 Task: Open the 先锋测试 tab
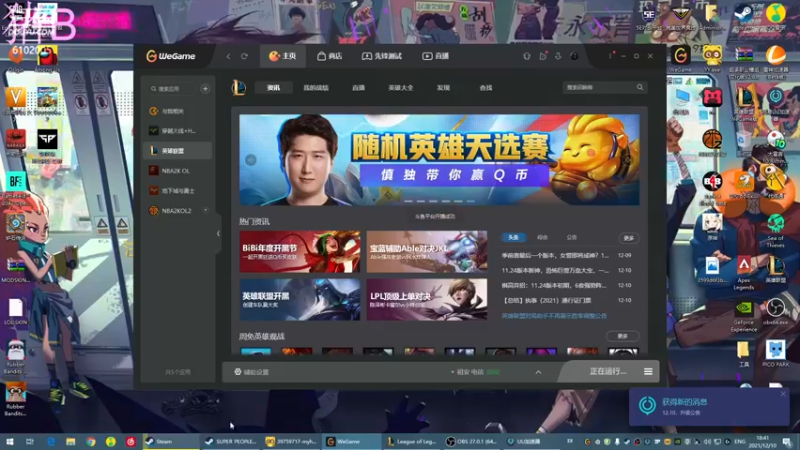coord(382,56)
